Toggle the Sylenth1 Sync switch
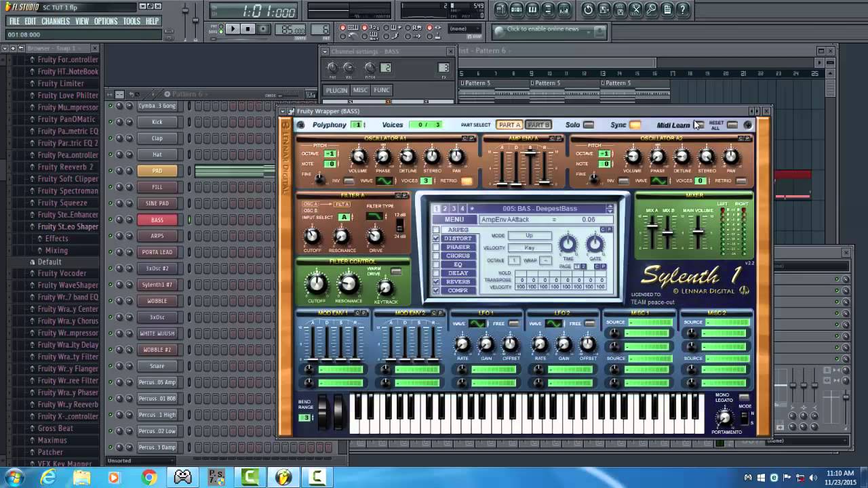 (x=635, y=125)
